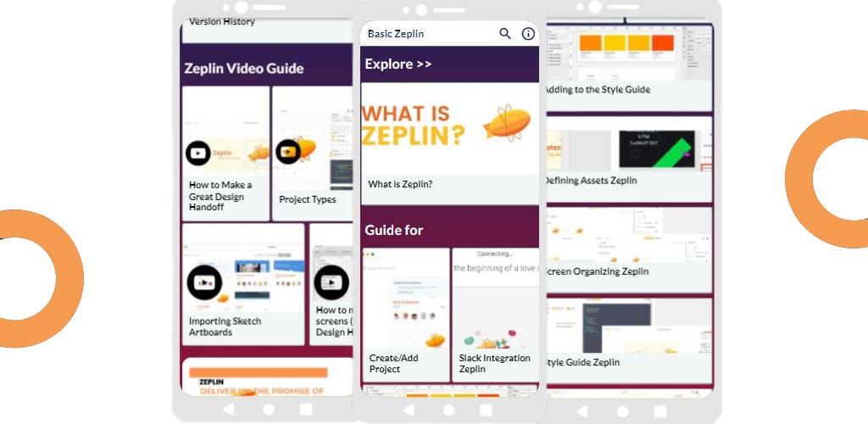Play the Great Design Handoff video
This screenshot has width=868, height=424.
point(198,153)
